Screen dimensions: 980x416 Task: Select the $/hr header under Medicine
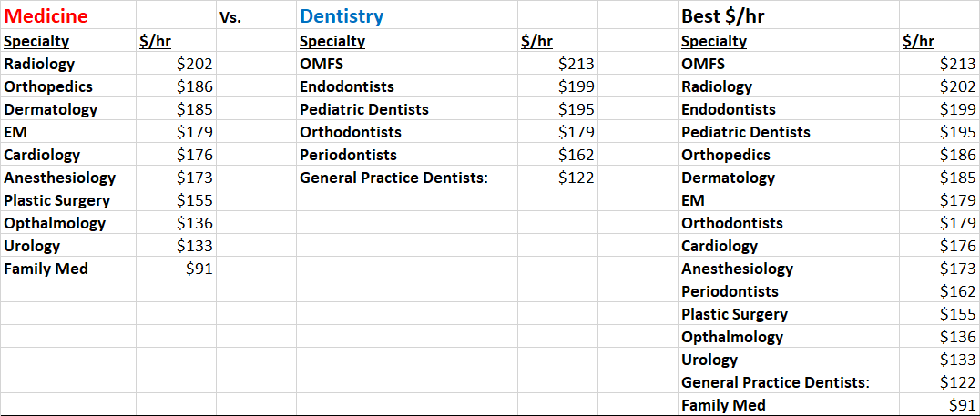click(155, 41)
